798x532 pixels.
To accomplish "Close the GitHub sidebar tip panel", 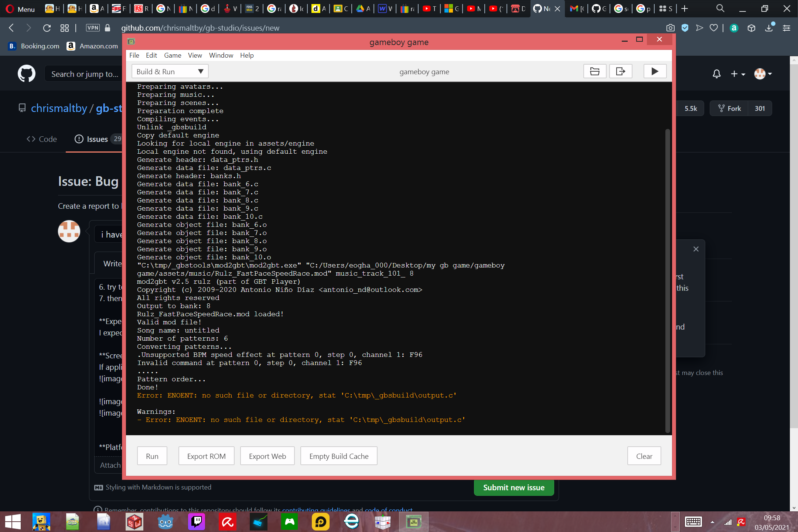I will click(x=696, y=249).
